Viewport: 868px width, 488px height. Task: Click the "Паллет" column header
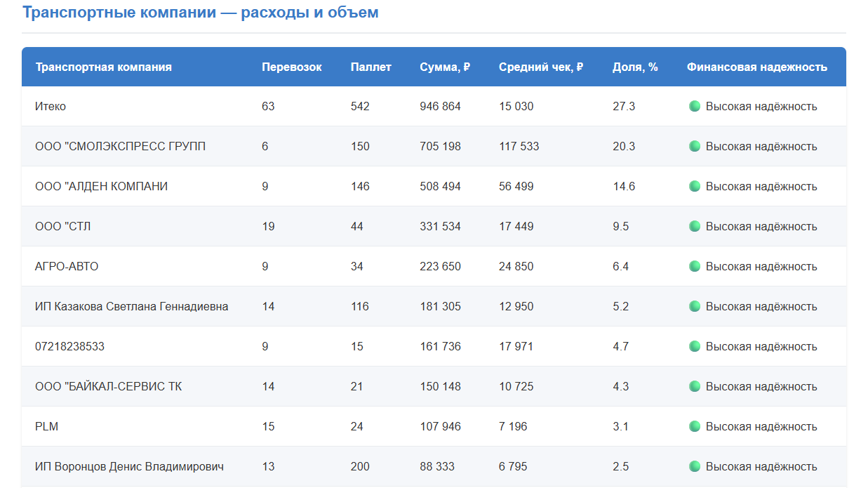(371, 67)
